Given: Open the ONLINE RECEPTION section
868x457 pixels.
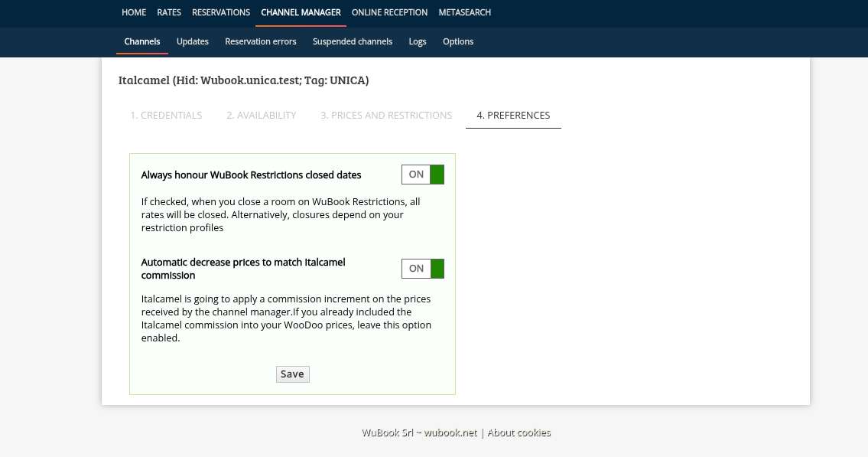Looking at the screenshot, I should (x=389, y=12).
